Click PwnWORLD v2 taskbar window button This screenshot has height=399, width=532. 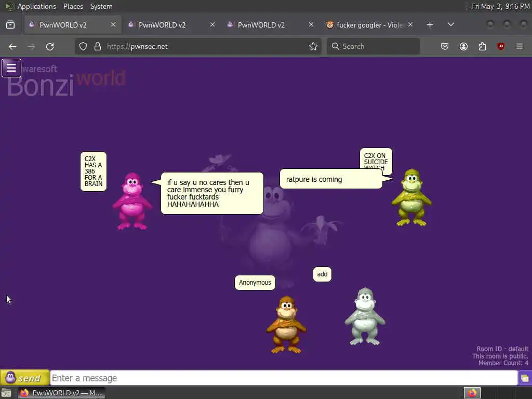point(61,393)
